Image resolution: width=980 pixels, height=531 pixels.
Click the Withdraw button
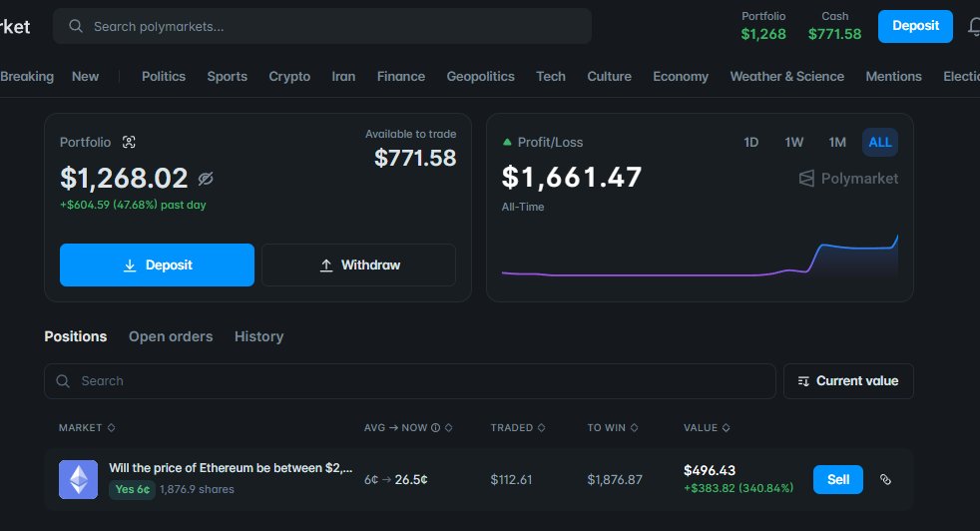[358, 265]
